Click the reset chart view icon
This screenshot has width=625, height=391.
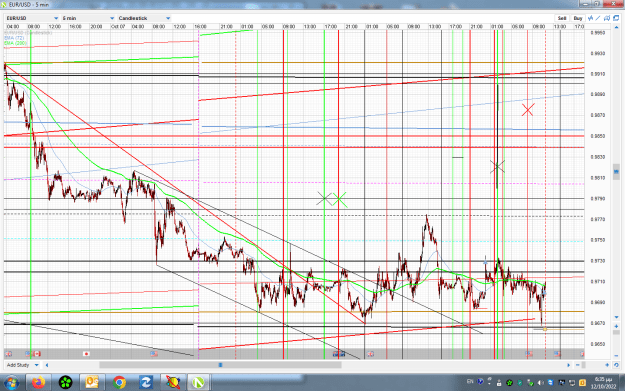click(616, 365)
